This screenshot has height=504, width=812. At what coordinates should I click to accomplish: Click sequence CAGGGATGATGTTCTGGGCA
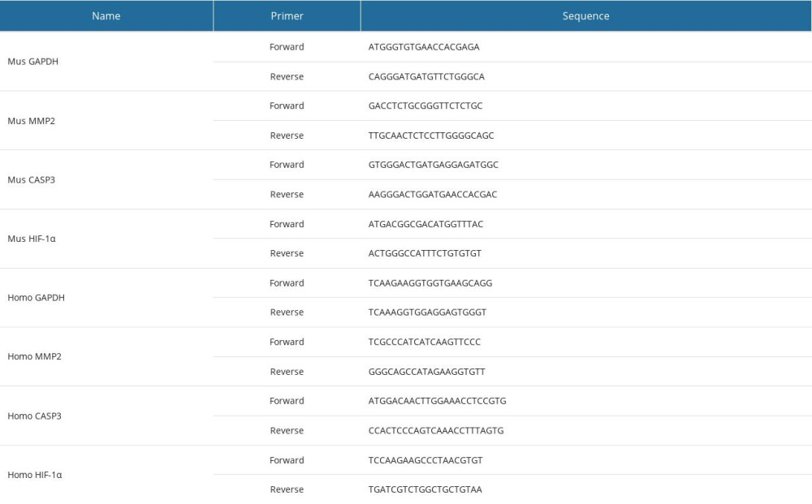[x=426, y=76]
